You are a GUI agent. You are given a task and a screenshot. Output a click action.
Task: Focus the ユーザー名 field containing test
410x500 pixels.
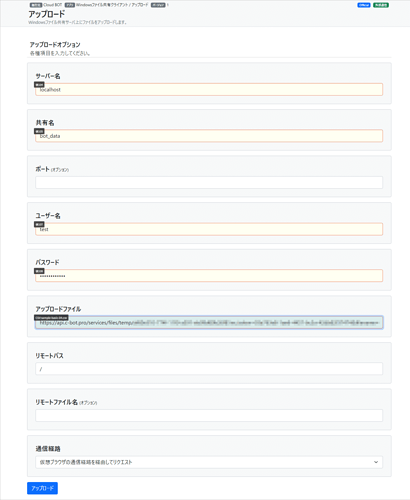click(x=209, y=229)
